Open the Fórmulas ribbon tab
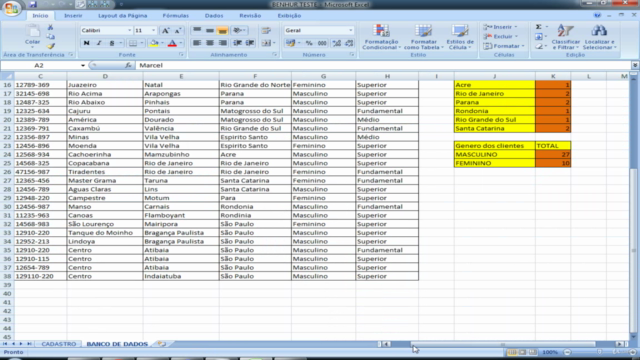The width and height of the screenshot is (640, 360). coord(176,16)
